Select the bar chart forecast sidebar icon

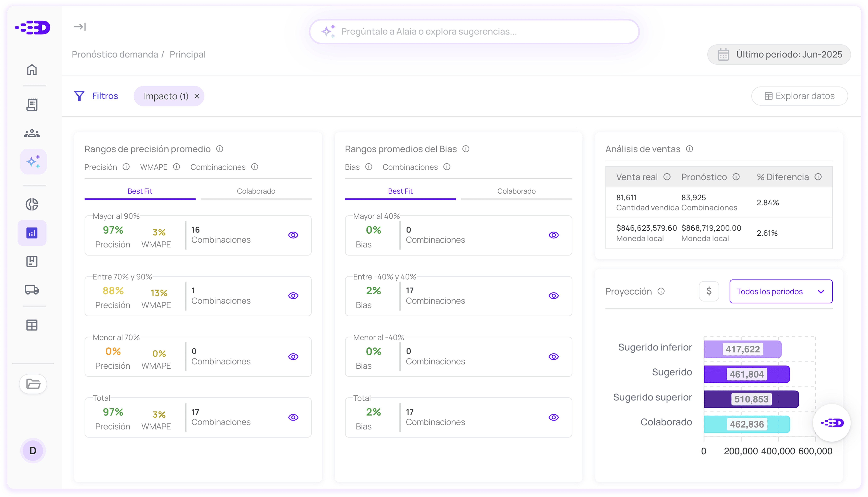(32, 233)
